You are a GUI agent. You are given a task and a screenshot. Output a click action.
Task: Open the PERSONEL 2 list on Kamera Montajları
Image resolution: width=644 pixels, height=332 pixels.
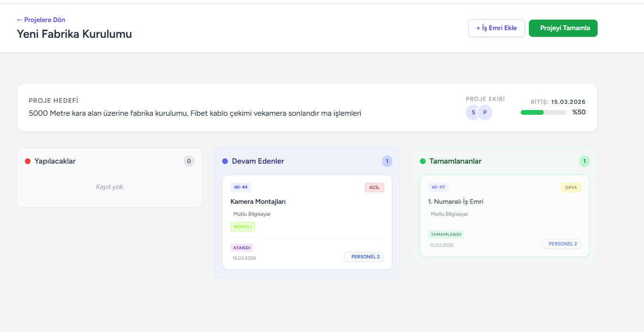(364, 256)
